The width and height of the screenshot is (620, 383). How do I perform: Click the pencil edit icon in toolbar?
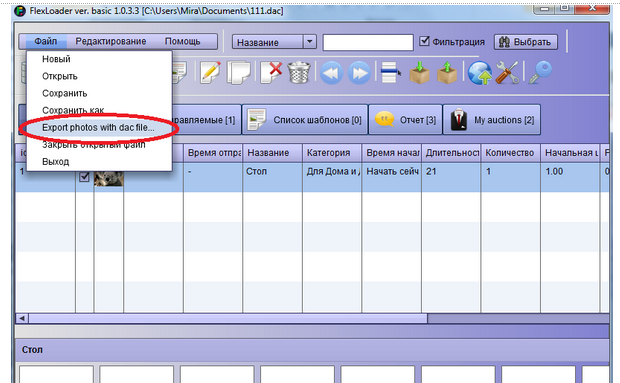[x=210, y=72]
